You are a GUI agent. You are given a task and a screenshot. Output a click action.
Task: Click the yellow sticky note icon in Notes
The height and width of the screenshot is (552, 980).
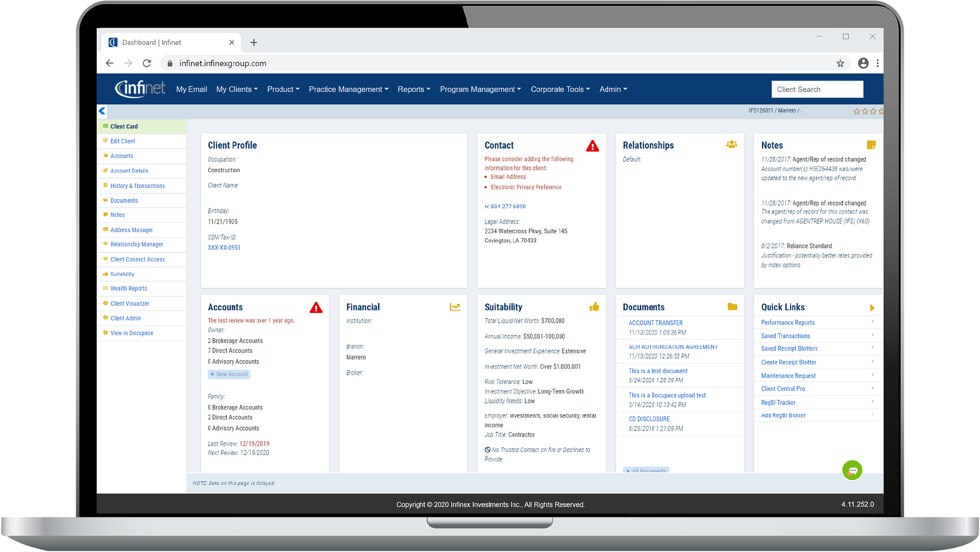coord(871,145)
